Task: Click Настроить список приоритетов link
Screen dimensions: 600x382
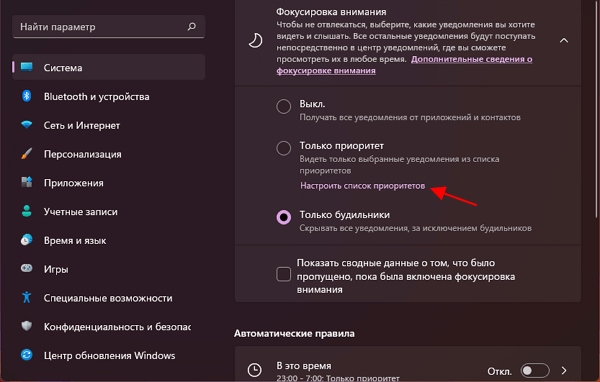Action: coord(362,186)
